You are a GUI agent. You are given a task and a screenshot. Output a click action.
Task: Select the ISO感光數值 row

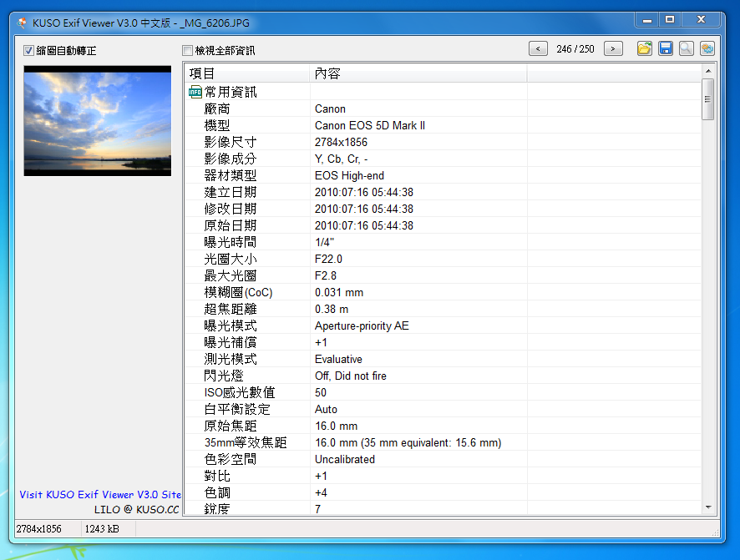442,392
